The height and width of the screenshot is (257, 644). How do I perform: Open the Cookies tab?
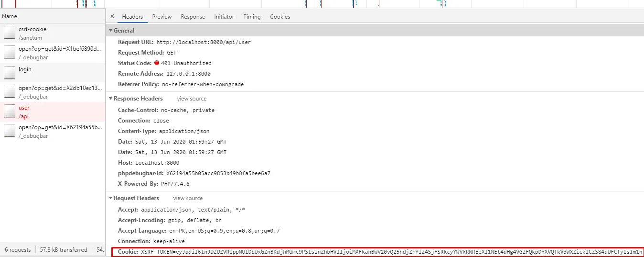(x=280, y=17)
